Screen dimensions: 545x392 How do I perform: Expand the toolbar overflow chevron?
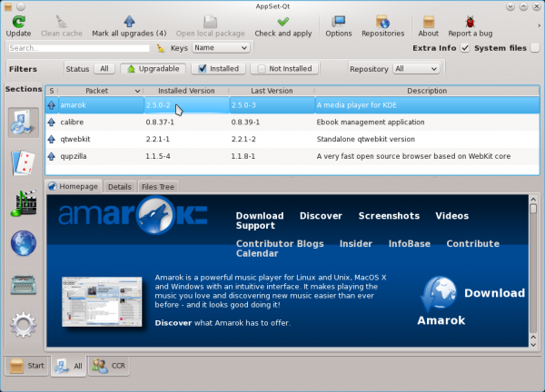(x=539, y=25)
